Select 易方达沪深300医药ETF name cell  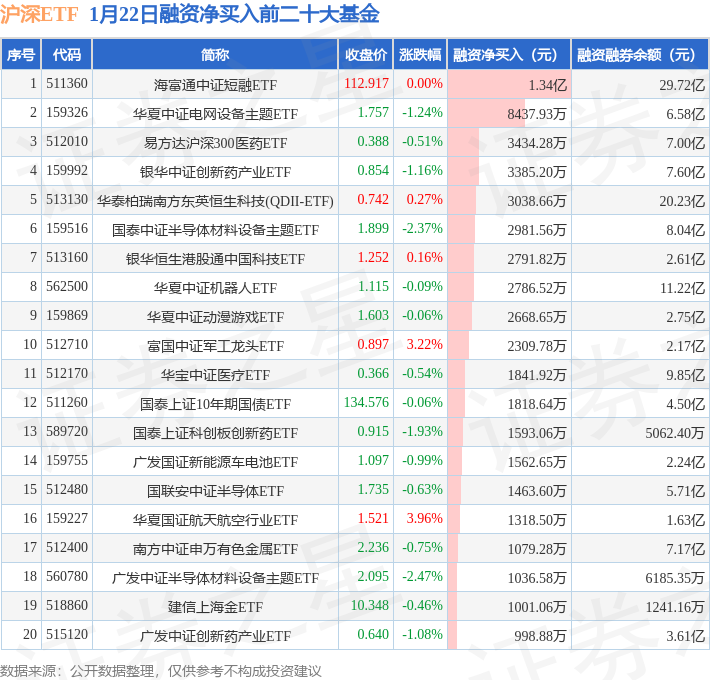coord(215,143)
